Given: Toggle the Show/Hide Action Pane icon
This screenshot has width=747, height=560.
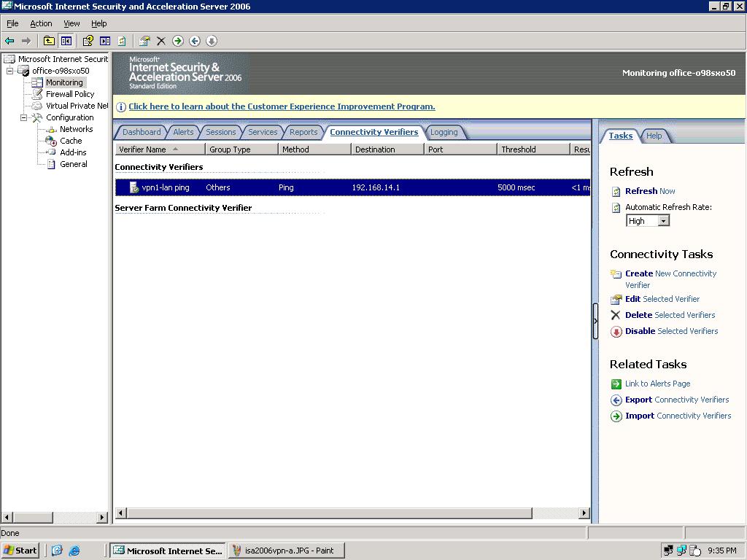Looking at the screenshot, I should point(105,41).
